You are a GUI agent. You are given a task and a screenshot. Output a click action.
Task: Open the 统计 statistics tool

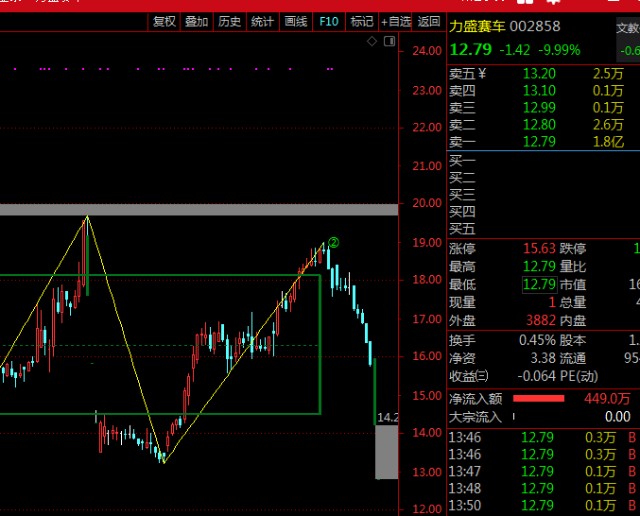pos(262,22)
